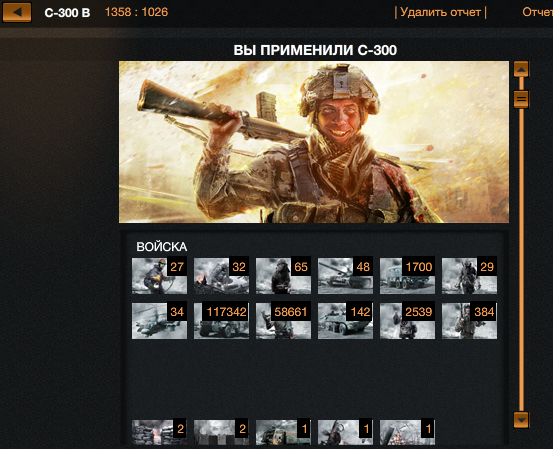553x449 pixels.
Task: Select the vehicle unit with count 117342
Action: (x=221, y=321)
